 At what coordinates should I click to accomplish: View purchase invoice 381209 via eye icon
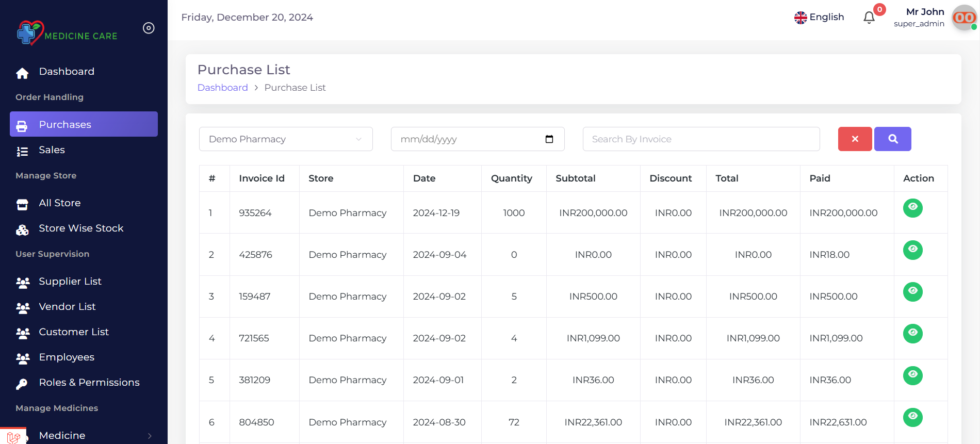[x=912, y=375]
